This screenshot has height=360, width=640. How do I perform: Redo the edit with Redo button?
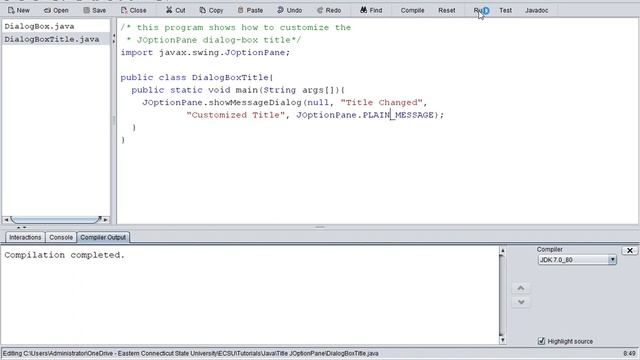(x=329, y=10)
